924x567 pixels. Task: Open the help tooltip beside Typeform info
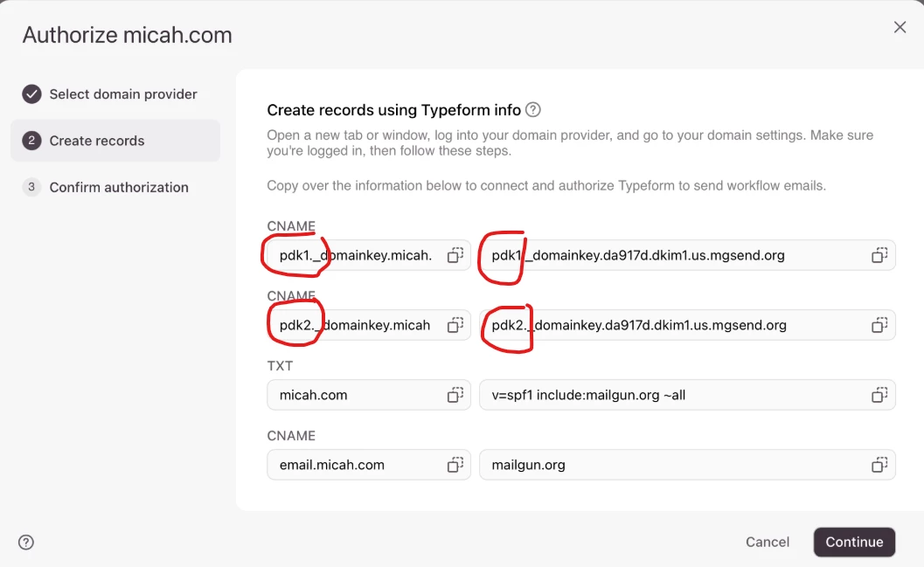tap(533, 110)
